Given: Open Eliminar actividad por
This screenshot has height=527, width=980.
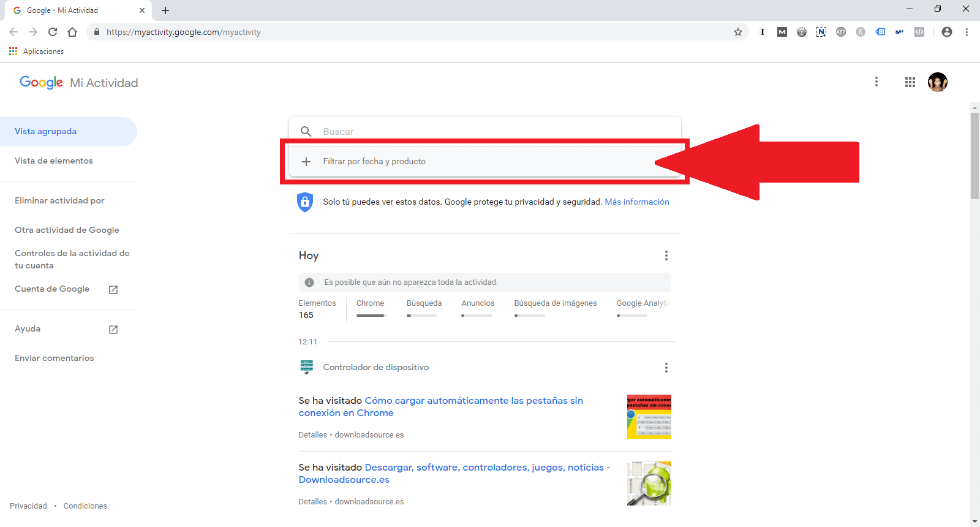Looking at the screenshot, I should 59,201.
